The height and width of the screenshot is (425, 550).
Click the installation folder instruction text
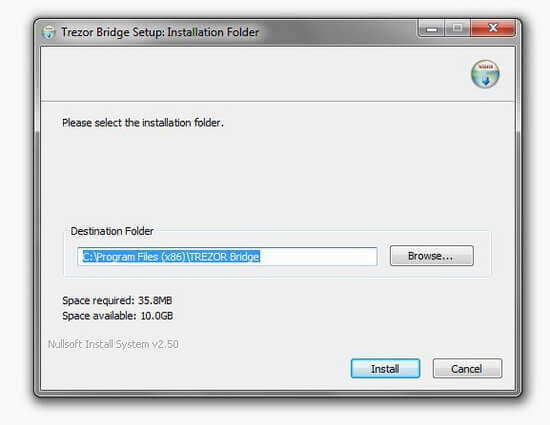143,123
